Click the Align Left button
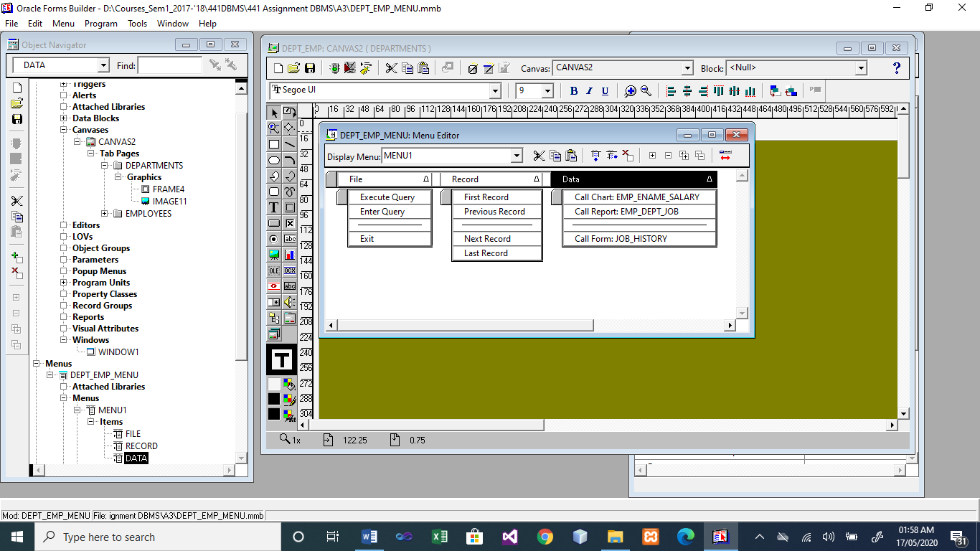 [672, 91]
